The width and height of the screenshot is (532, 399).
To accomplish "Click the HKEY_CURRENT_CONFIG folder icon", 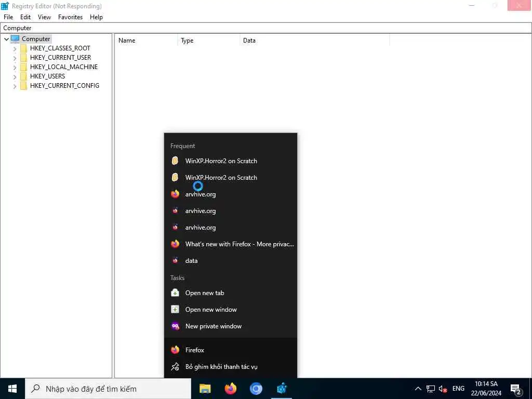I will click(x=23, y=86).
